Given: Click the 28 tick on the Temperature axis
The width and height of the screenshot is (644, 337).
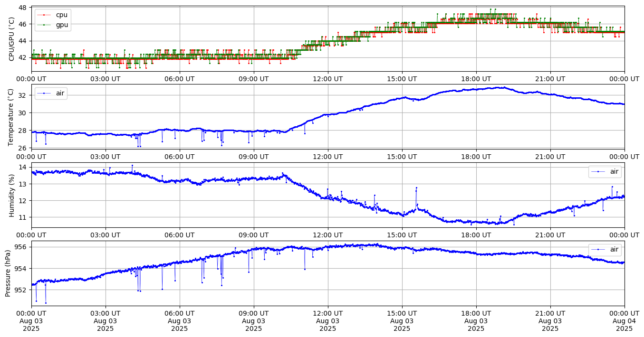Looking at the screenshot, I should [x=23, y=131].
